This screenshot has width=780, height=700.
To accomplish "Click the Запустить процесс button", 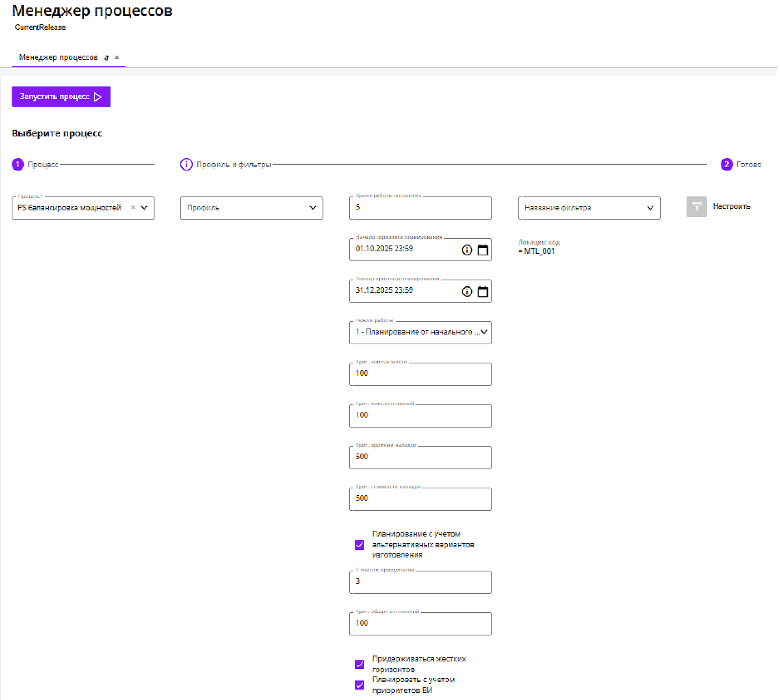I will click(61, 97).
